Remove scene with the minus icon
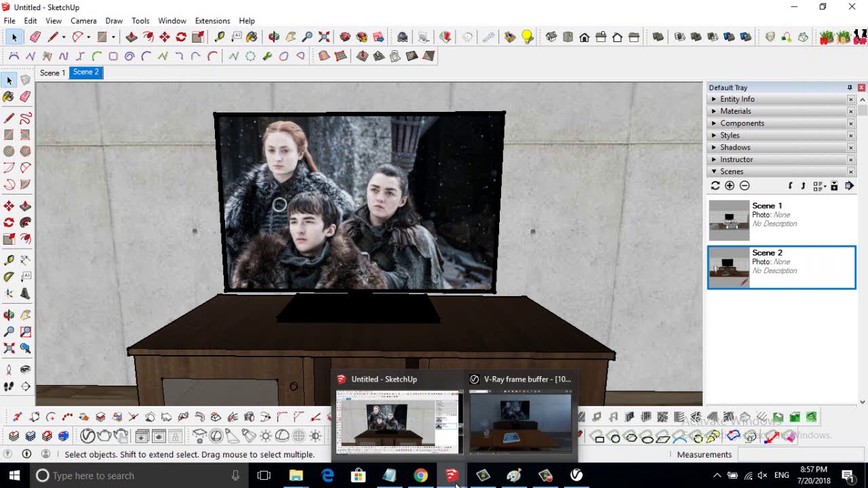Screen dimensions: 868x488 tap(745, 186)
